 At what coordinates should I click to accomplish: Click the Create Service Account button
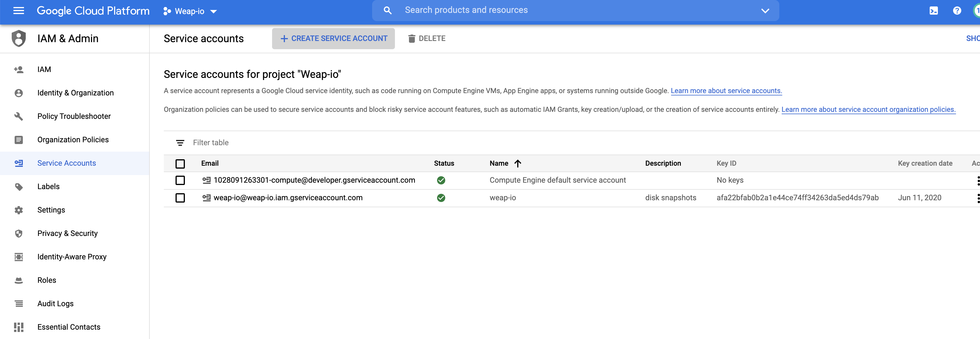(x=333, y=38)
